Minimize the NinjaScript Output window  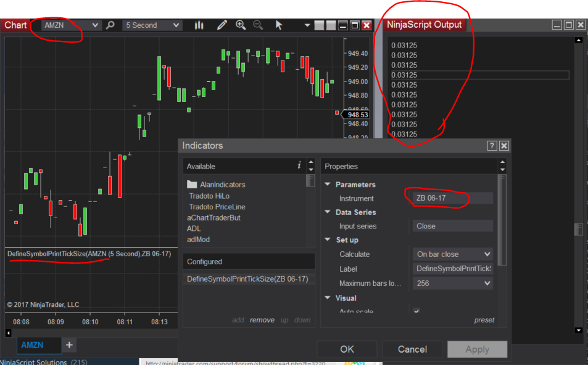tap(557, 25)
